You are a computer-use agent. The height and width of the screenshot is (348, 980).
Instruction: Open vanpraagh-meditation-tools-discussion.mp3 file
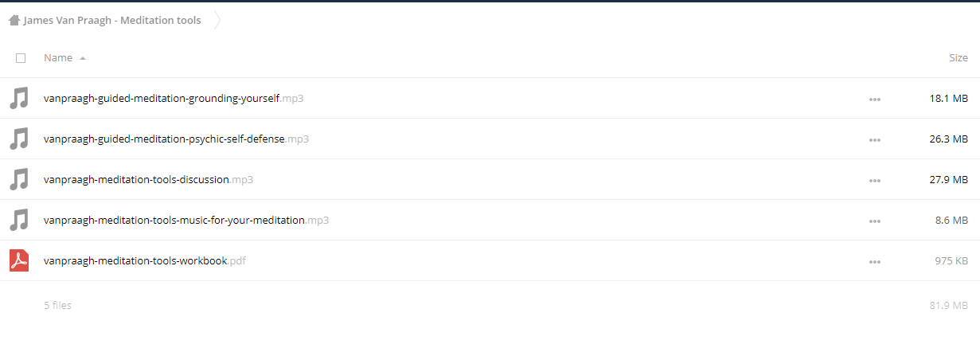pyautogui.click(x=148, y=180)
